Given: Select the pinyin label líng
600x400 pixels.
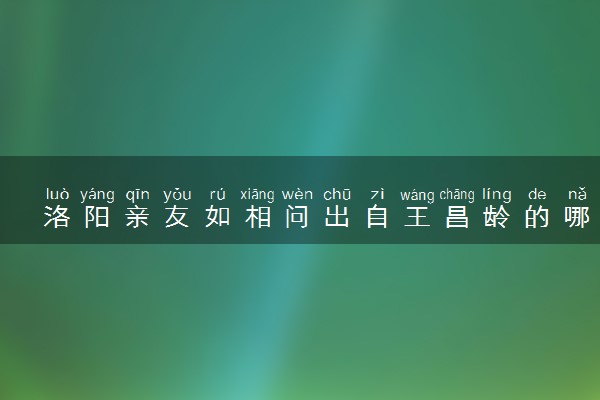Looking at the screenshot, I should tap(497, 195).
